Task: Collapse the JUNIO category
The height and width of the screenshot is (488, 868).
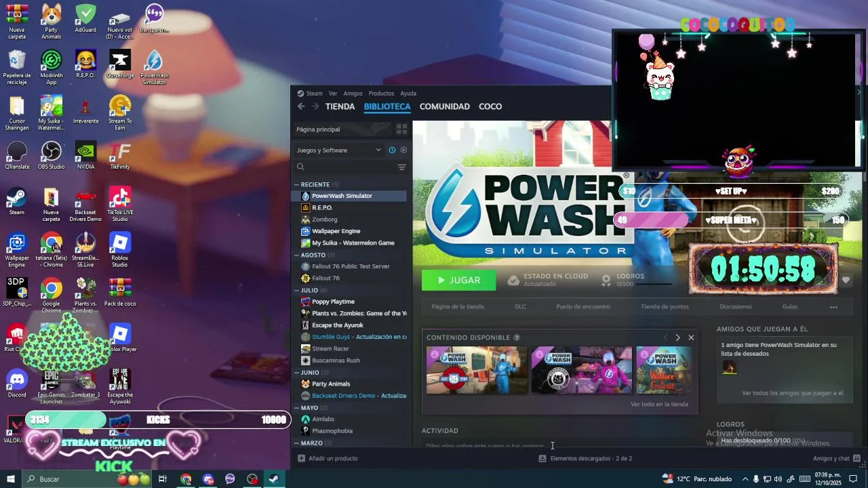Action: [x=296, y=372]
